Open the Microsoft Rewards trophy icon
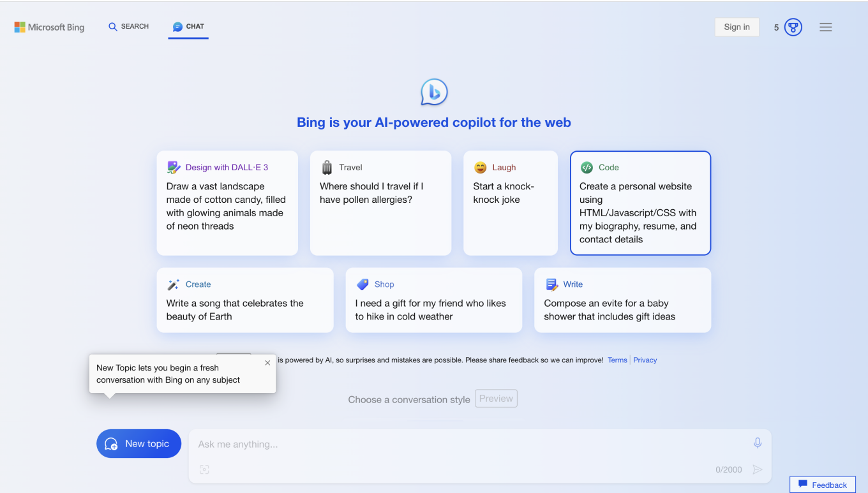 (x=793, y=27)
